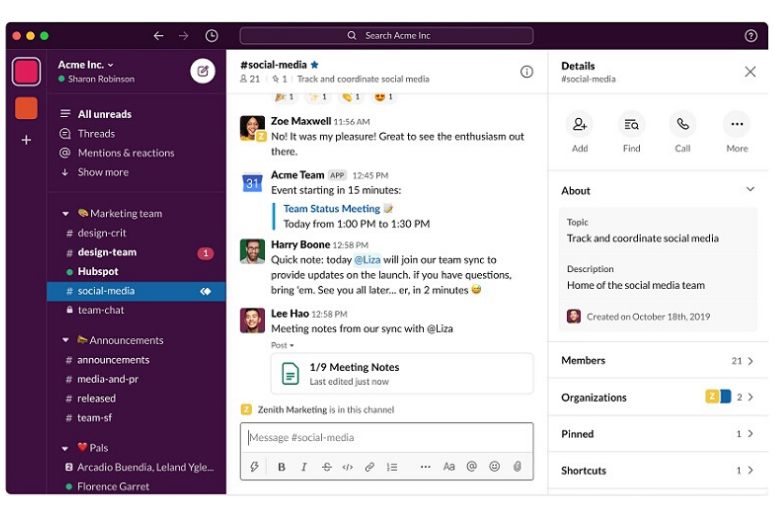The image size is (774, 516).
Task: Click the Message #social-media input field
Action: 386,437
